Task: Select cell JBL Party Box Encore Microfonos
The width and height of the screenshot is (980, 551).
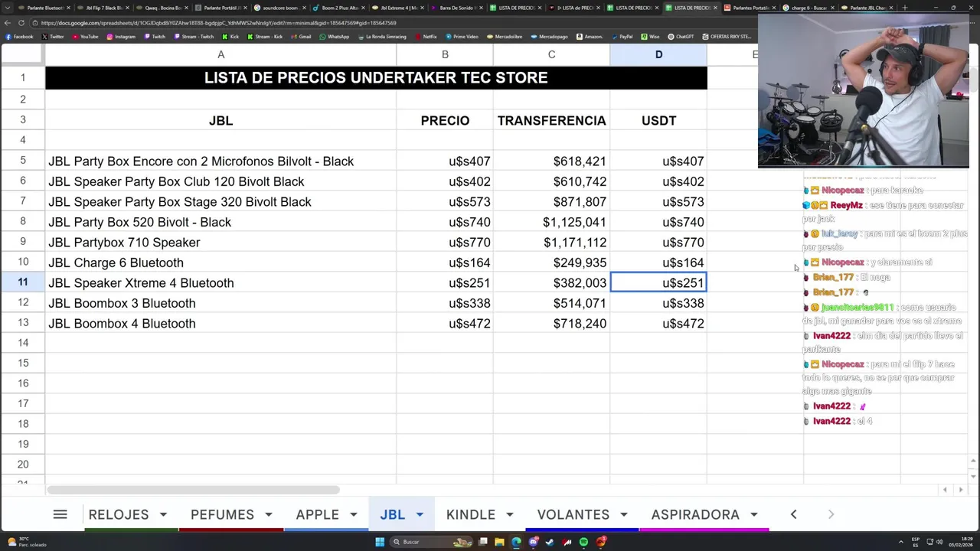Action: click(x=220, y=161)
